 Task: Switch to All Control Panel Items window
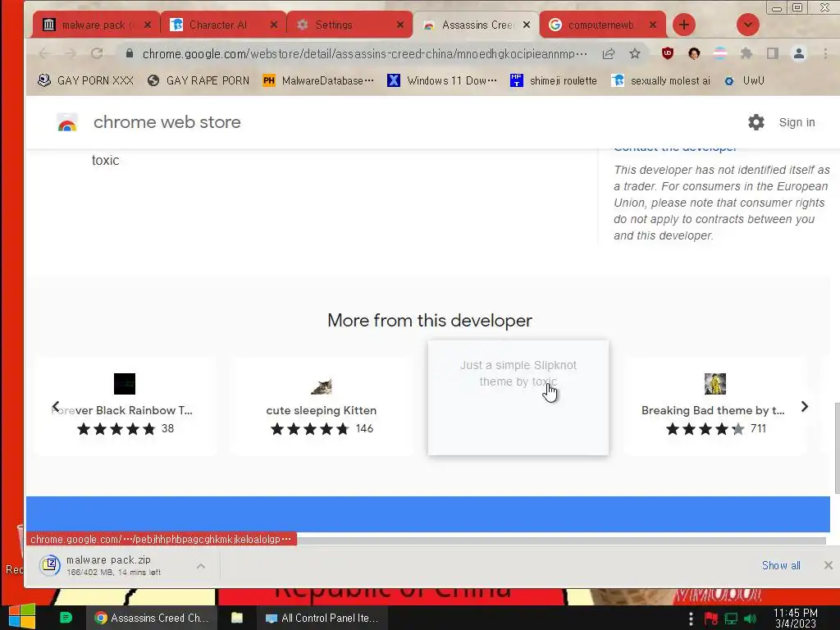coord(322,618)
